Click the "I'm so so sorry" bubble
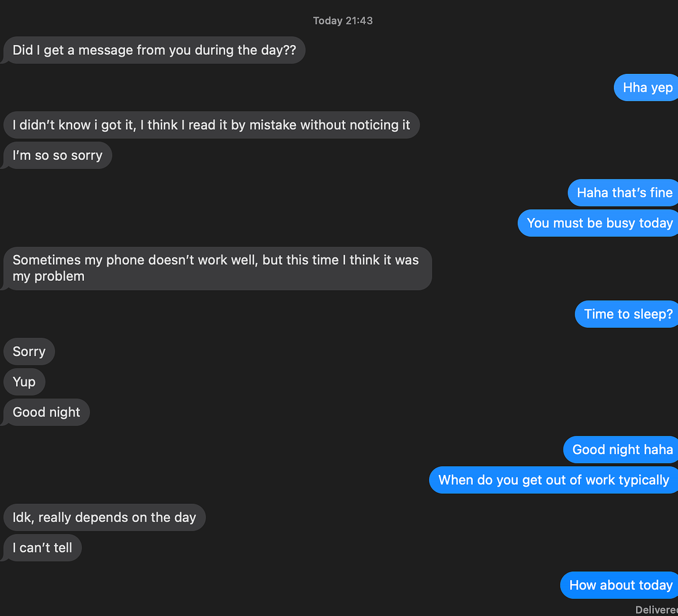 click(57, 155)
